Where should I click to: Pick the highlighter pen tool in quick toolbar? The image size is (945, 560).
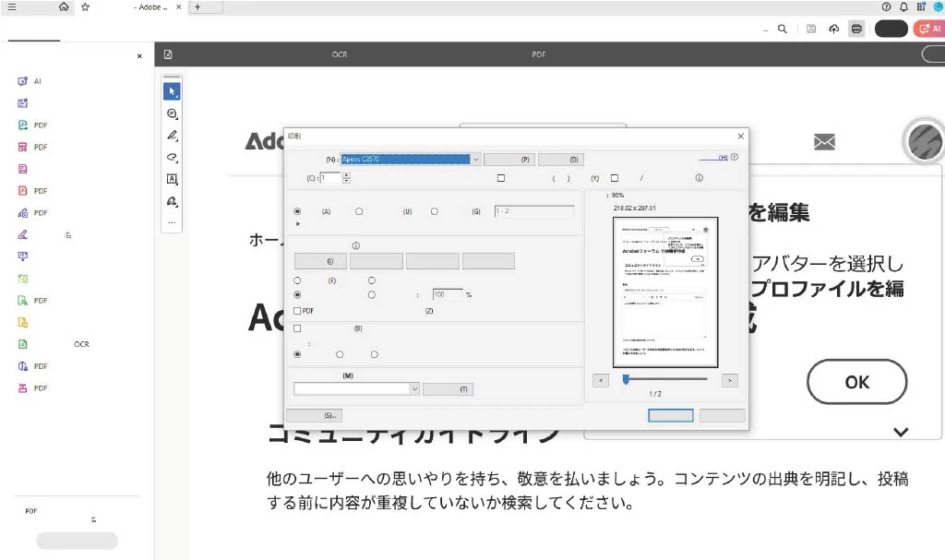[172, 135]
